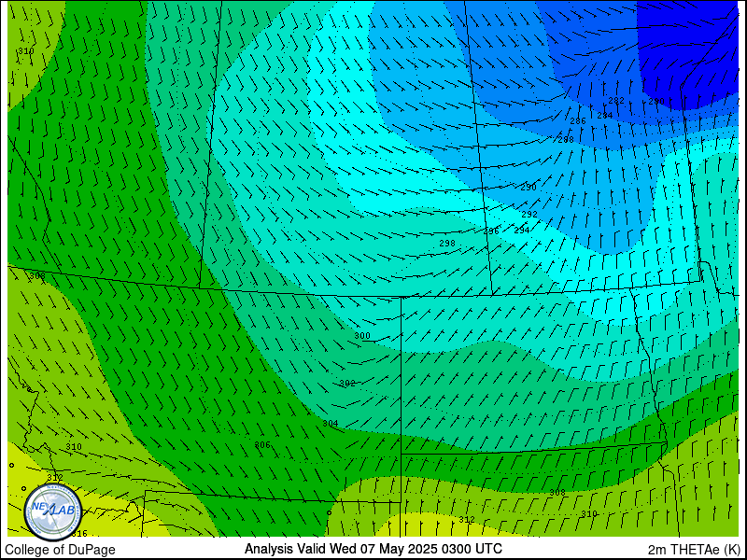Screen dimensions: 747x560
Task: Click the NEXLAB globe logo
Action: 53,511
